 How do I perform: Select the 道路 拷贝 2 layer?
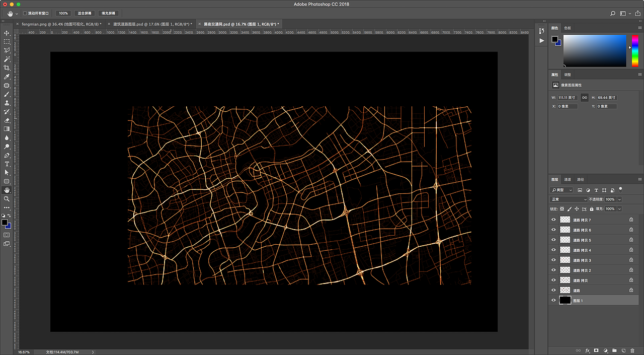pyautogui.click(x=594, y=270)
